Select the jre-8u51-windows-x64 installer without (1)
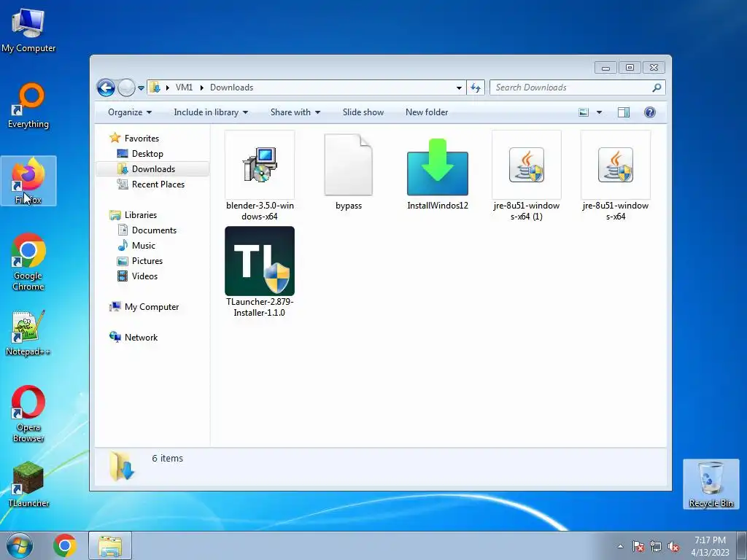 616,176
